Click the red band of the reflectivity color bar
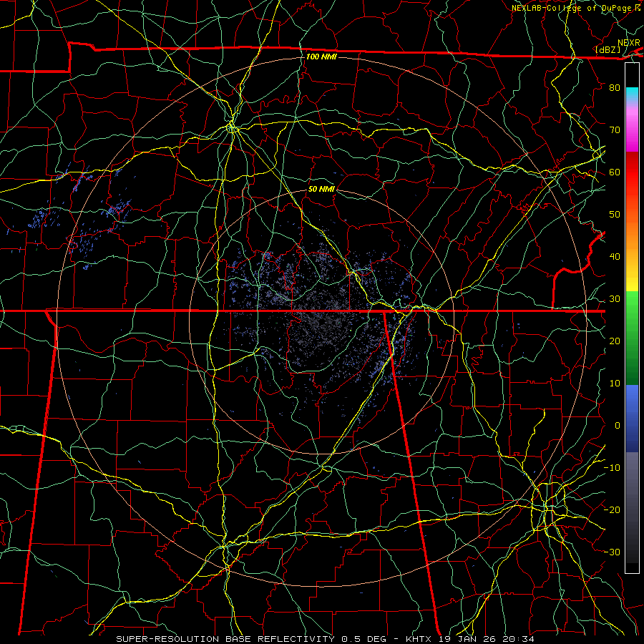 [x=632, y=172]
